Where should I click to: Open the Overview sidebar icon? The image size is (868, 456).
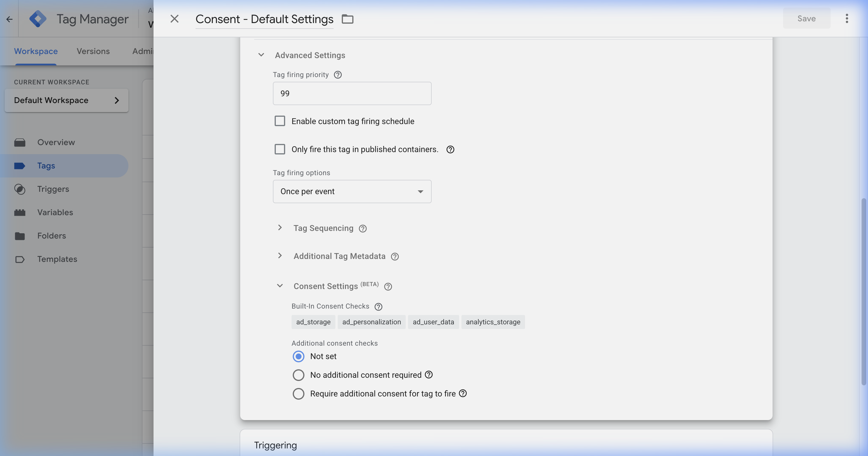click(20, 142)
